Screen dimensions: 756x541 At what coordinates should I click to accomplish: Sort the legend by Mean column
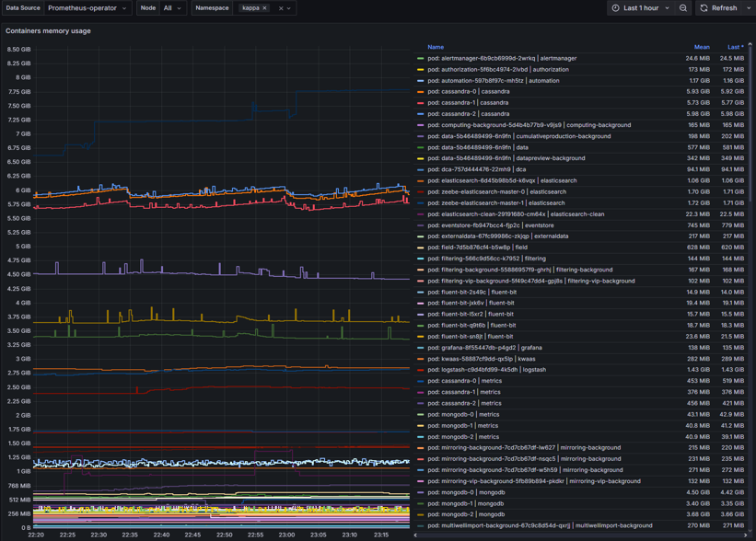702,47
